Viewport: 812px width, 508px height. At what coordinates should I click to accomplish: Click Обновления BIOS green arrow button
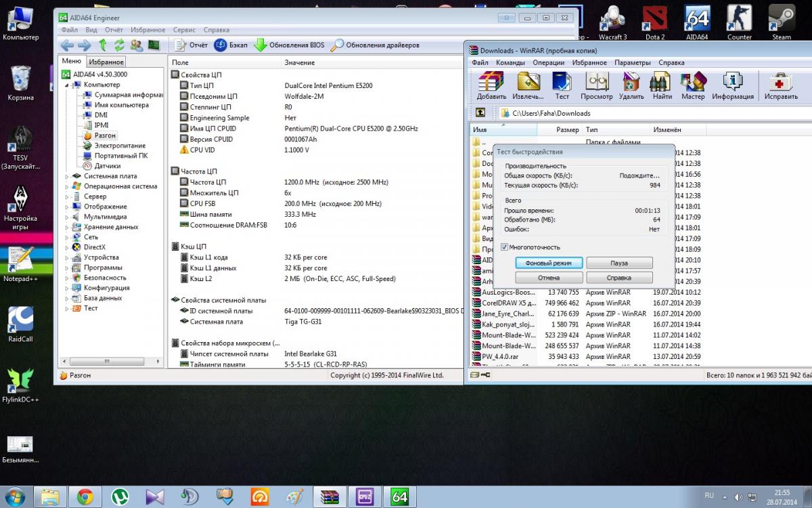click(x=289, y=45)
